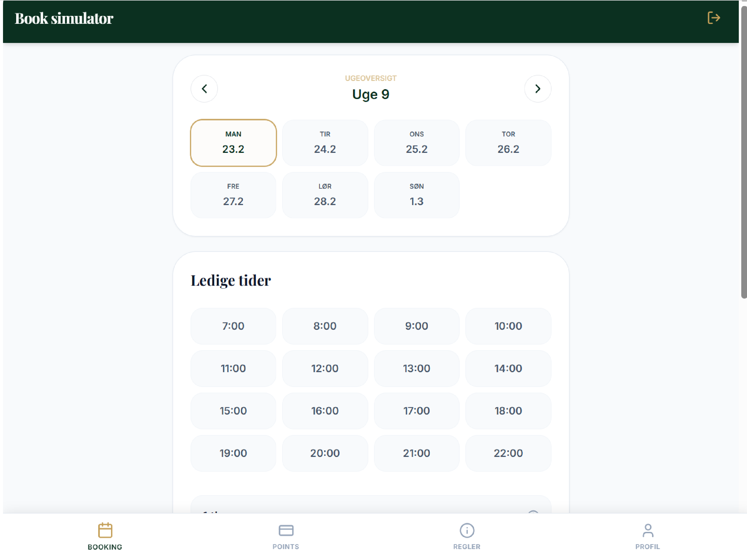Select Friday 27.2
747x560 pixels.
(233, 195)
